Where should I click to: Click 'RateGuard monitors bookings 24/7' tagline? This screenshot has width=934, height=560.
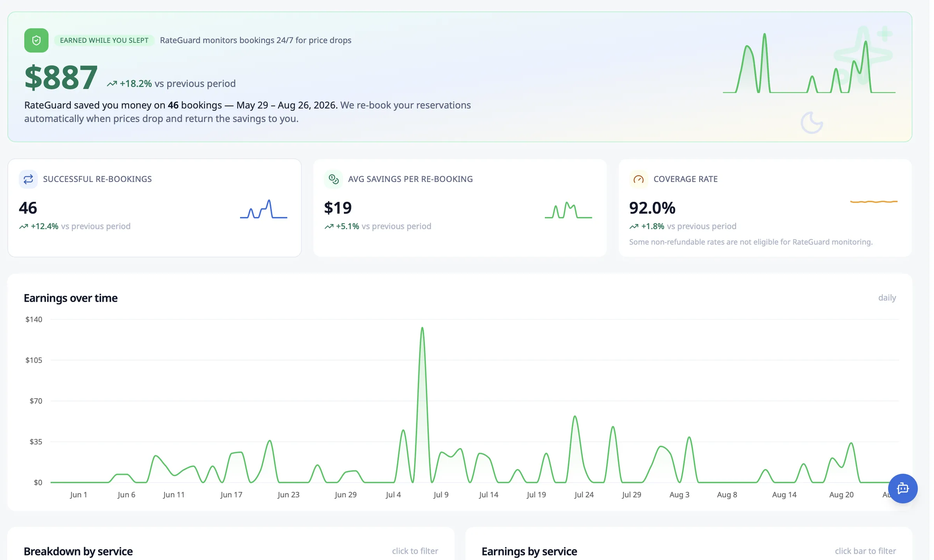point(256,40)
